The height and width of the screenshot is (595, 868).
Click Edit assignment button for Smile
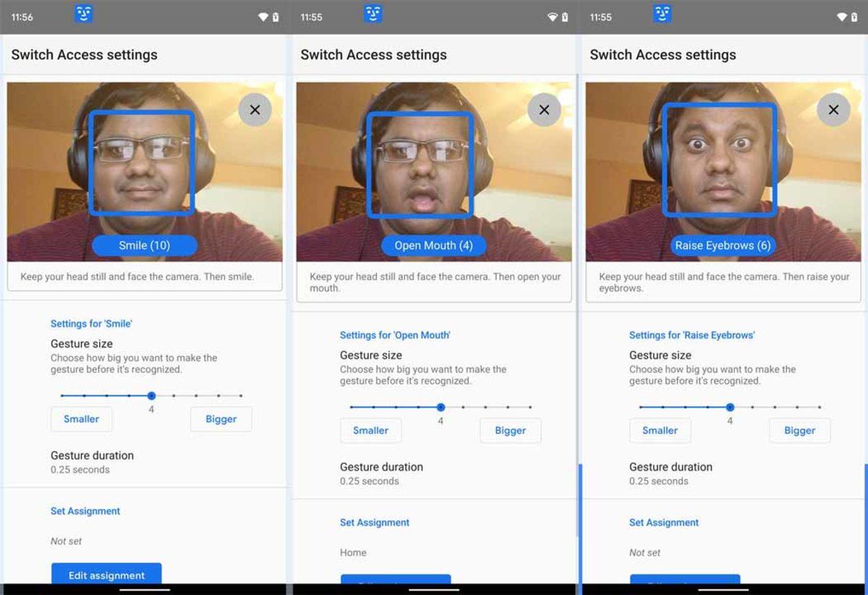(106, 575)
